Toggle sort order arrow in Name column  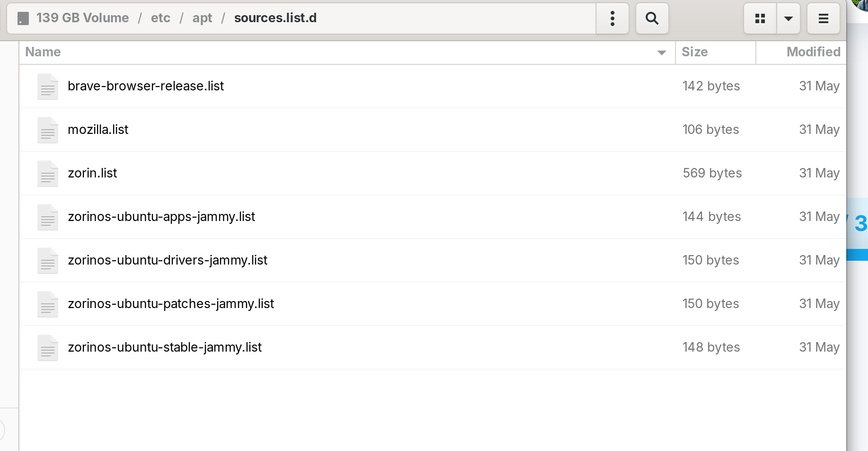click(x=661, y=53)
